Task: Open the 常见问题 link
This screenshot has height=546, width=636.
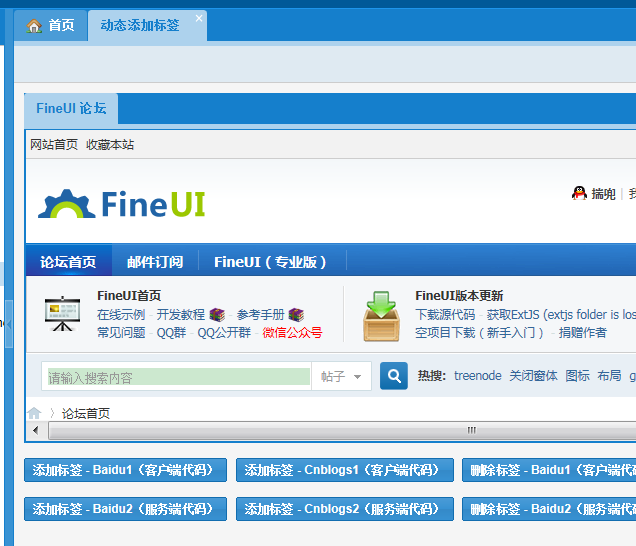Action: [x=121, y=333]
